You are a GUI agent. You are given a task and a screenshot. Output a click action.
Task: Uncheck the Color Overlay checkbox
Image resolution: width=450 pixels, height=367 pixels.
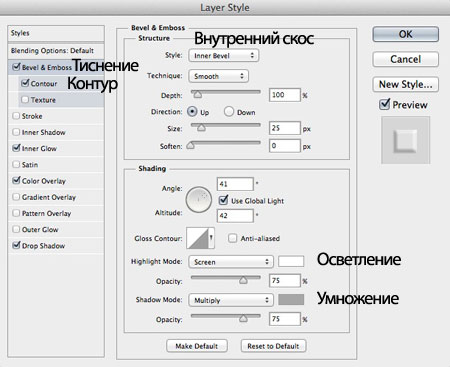tap(16, 180)
